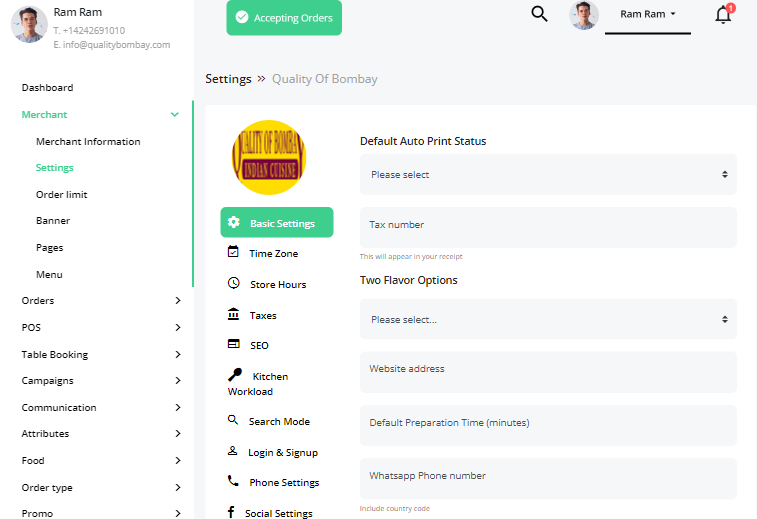The height and width of the screenshot is (519, 757).
Task: Select Basic Settings tab
Action: click(x=277, y=223)
